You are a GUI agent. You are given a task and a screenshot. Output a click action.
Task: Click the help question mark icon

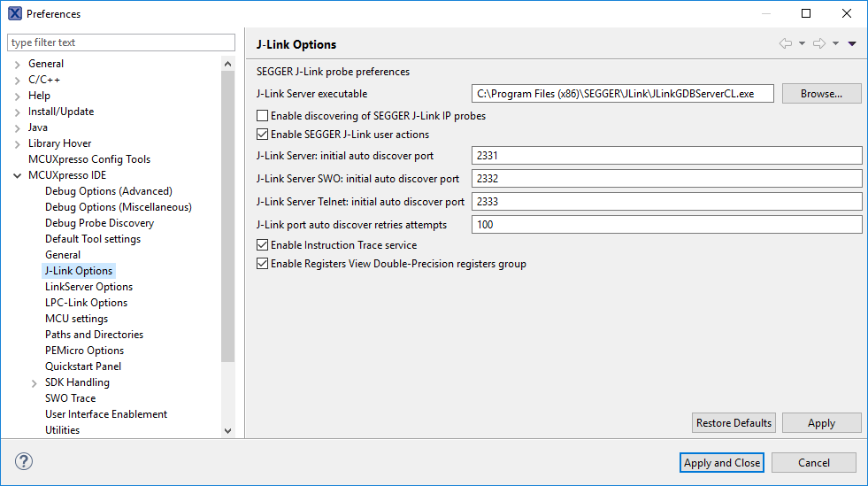pos(24,462)
